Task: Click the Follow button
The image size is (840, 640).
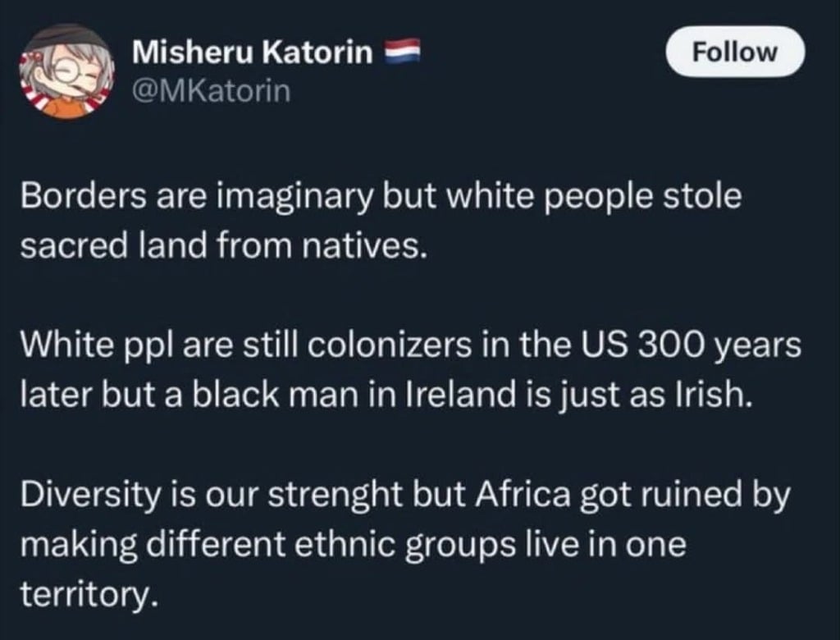Action: tap(734, 53)
